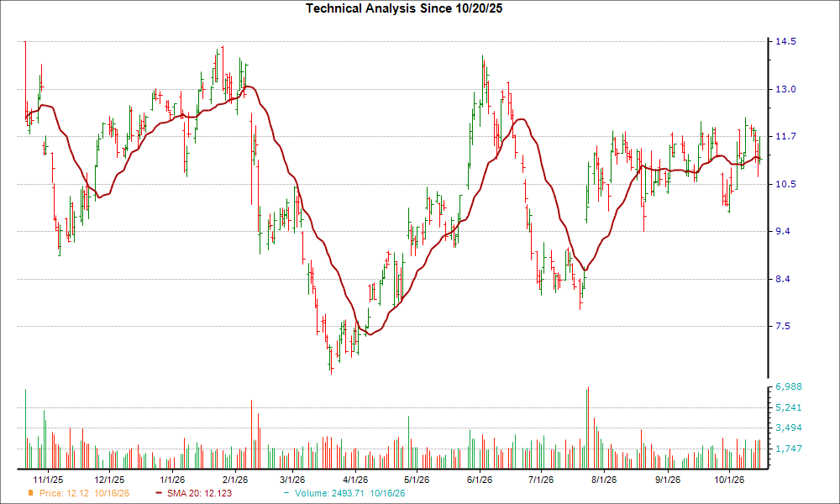Image resolution: width=840 pixels, height=504 pixels.
Task: Select the 7.5 price axis label
Action: (x=783, y=326)
